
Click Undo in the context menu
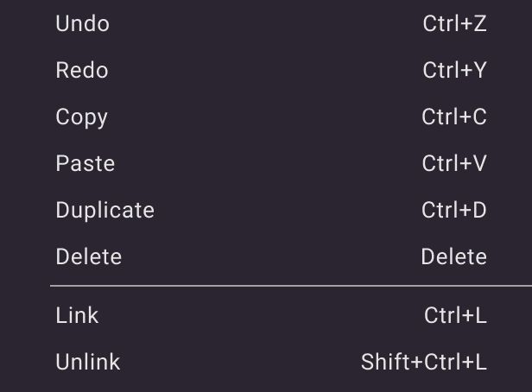click(x=83, y=23)
